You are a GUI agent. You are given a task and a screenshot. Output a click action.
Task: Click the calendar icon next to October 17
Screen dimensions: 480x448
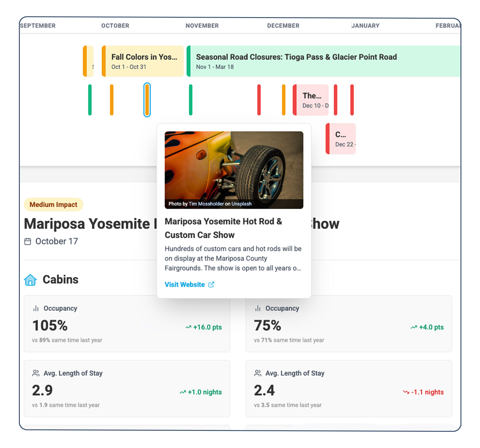tap(27, 241)
